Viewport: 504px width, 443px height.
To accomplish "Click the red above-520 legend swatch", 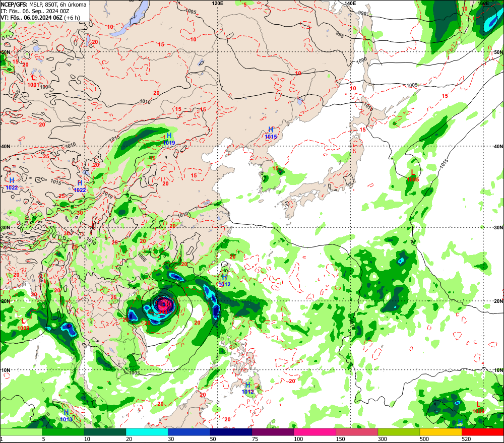I will point(483,432).
